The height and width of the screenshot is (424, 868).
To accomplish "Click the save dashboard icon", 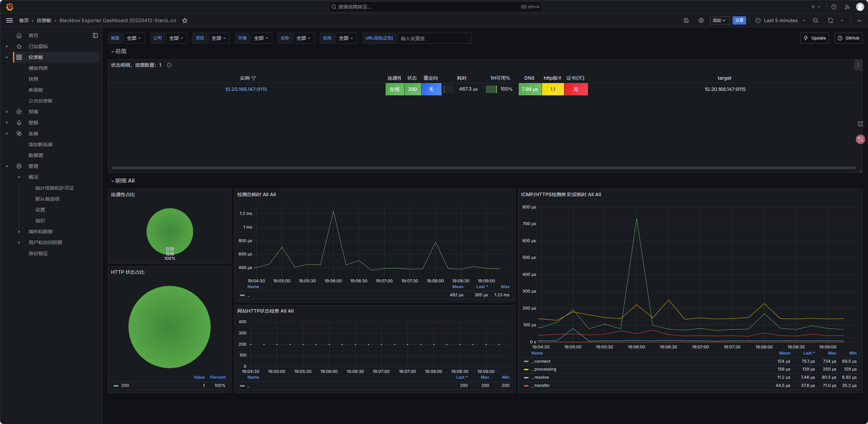I will point(686,20).
